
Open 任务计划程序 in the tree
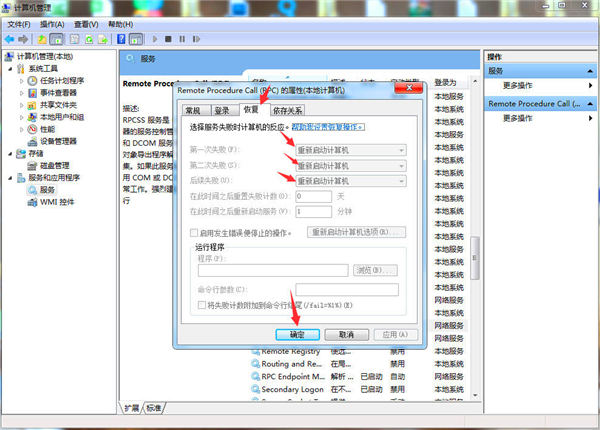click(62, 80)
